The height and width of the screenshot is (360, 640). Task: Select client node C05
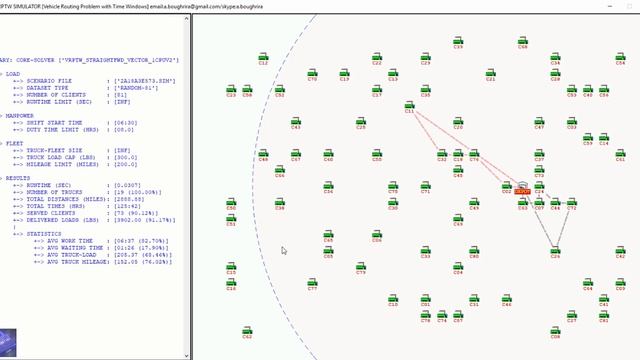[x=329, y=251]
